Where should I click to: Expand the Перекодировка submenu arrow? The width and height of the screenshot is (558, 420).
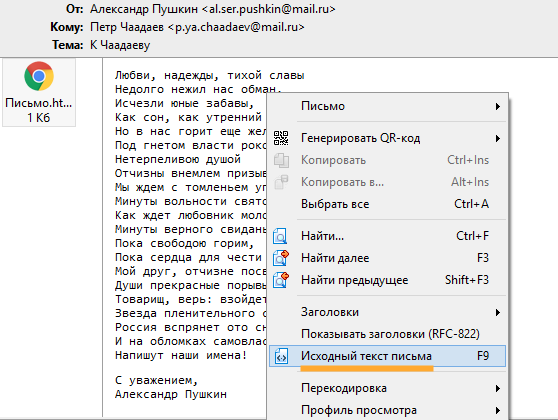coord(498,388)
